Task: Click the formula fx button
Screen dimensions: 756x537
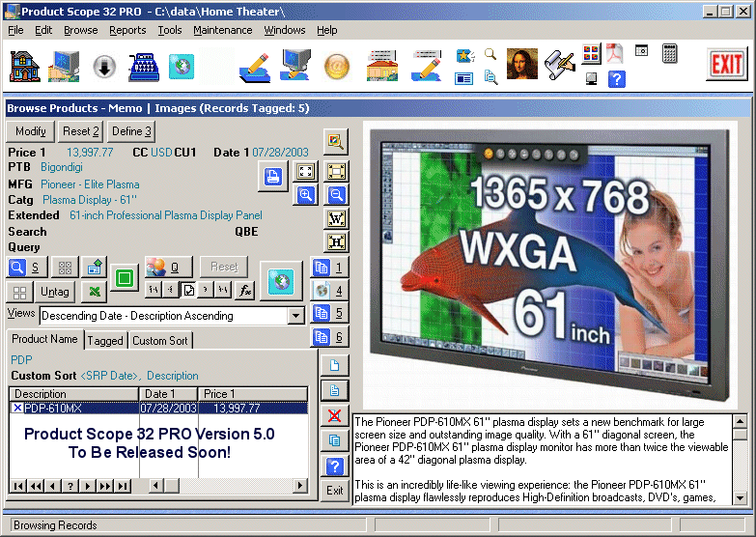Action: [x=244, y=291]
